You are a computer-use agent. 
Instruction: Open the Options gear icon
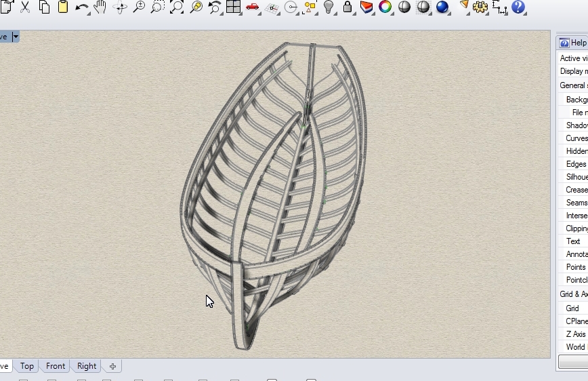click(480, 7)
